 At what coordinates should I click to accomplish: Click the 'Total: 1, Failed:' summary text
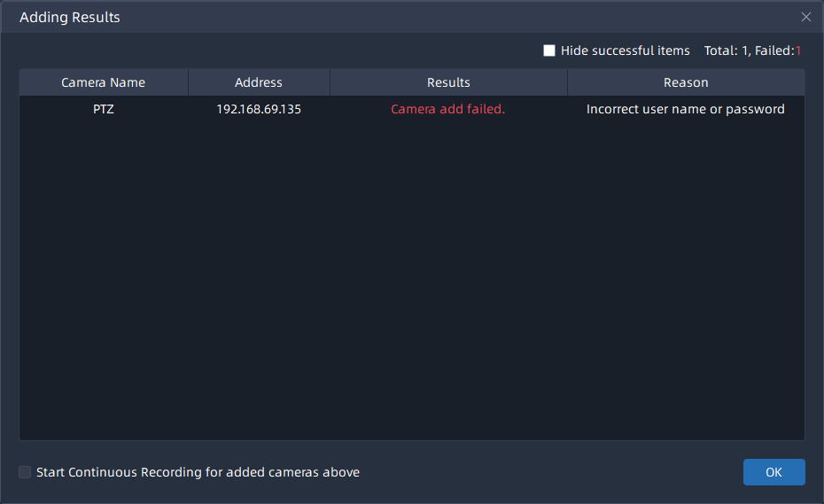click(x=749, y=50)
